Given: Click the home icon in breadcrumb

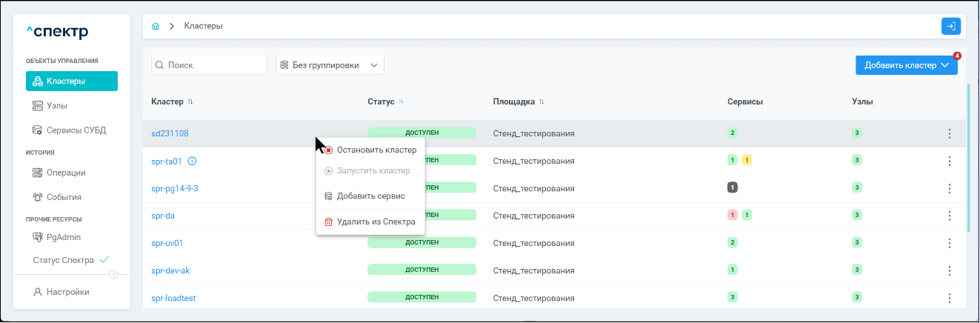Looking at the screenshot, I should click(156, 26).
